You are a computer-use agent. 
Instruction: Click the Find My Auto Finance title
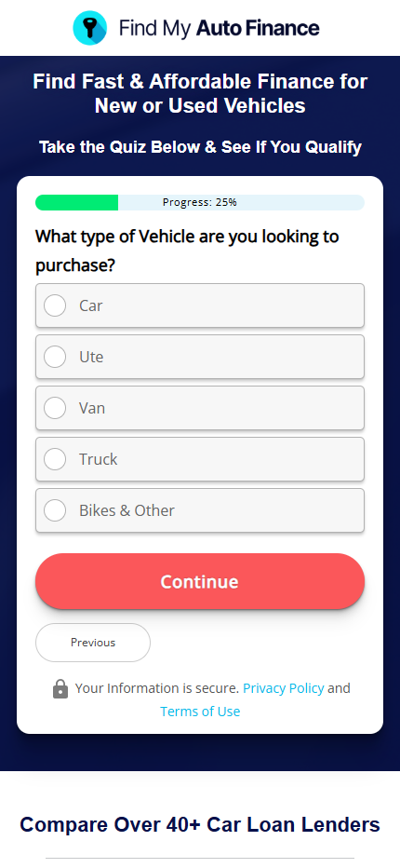coord(220,28)
